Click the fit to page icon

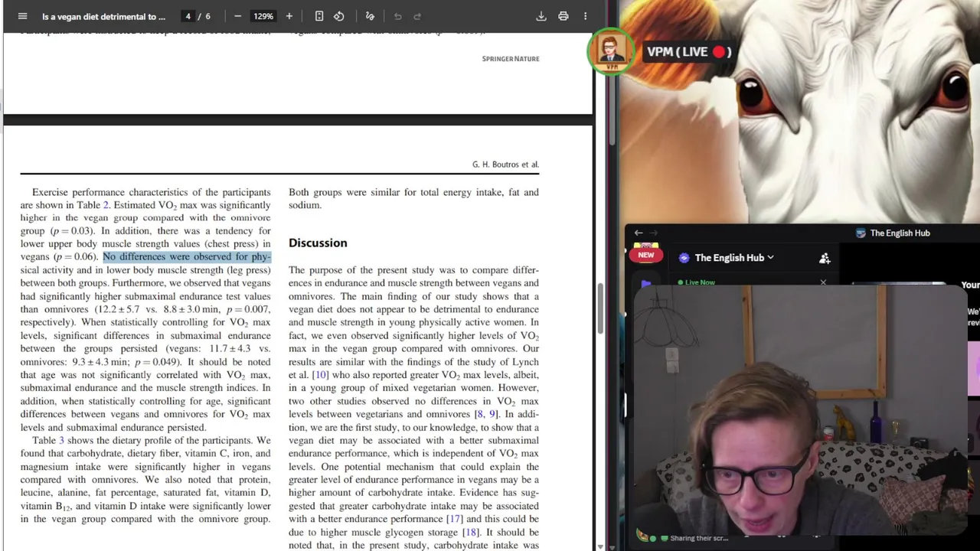click(319, 16)
